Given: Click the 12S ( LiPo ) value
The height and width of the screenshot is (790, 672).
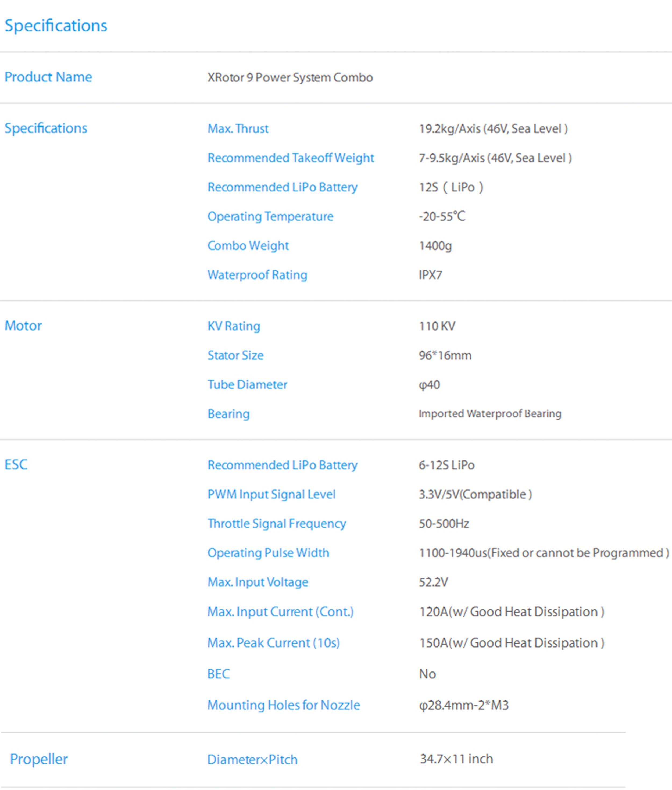Looking at the screenshot, I should tap(451, 187).
